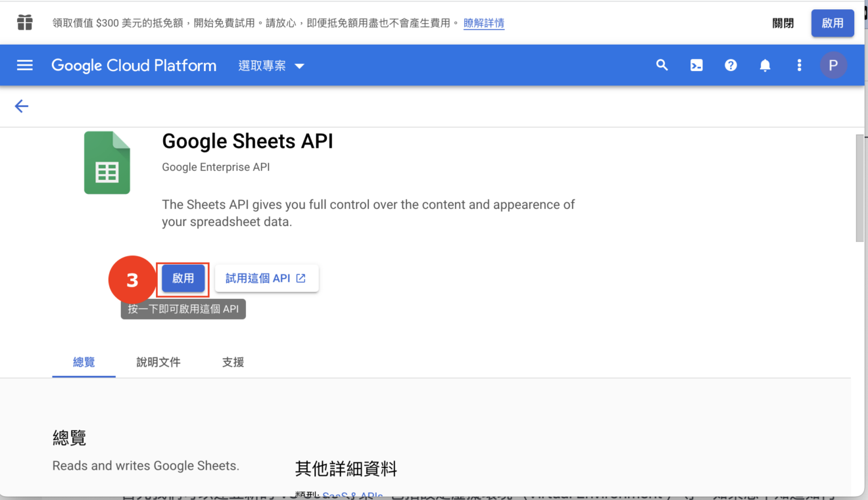Open the help question mark icon

pyautogui.click(x=731, y=65)
